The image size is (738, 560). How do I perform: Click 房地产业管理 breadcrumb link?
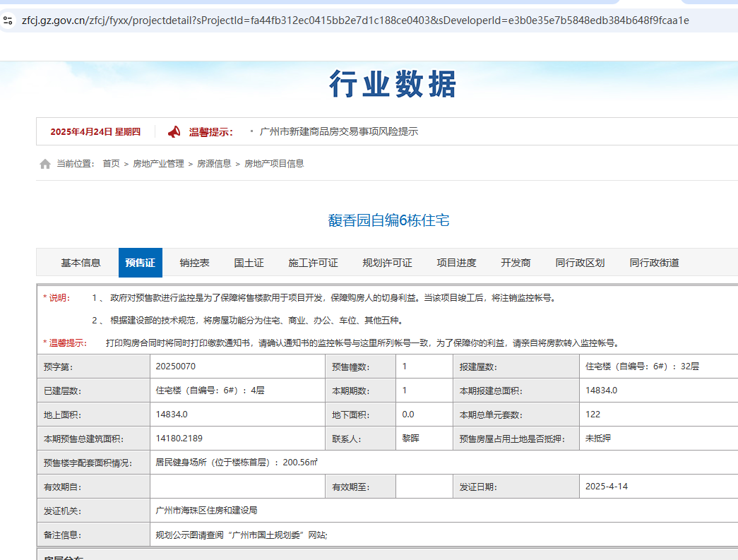pyautogui.click(x=158, y=164)
